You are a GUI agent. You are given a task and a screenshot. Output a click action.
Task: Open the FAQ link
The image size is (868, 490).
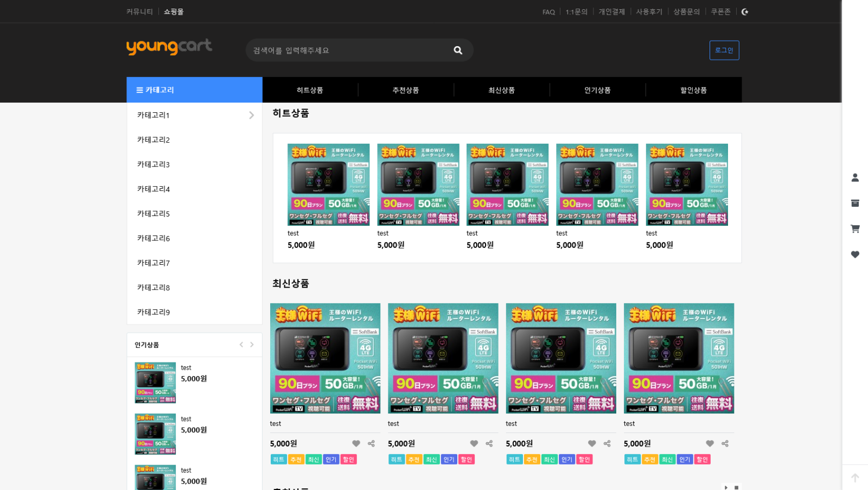[x=548, y=12]
